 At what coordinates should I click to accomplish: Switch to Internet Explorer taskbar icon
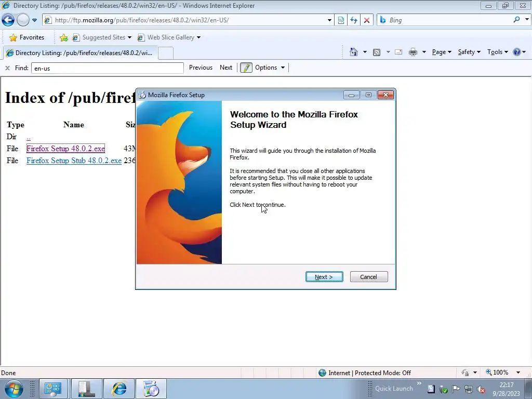click(119, 389)
